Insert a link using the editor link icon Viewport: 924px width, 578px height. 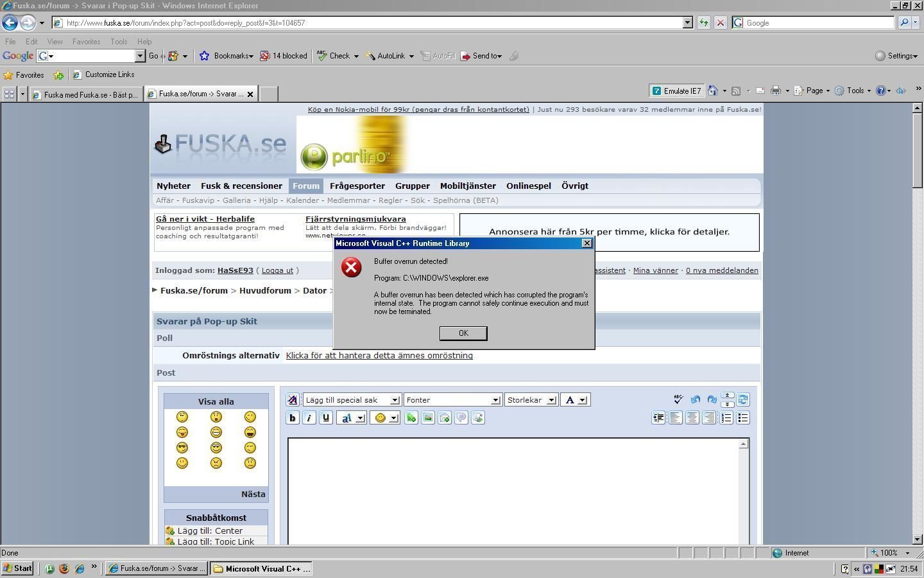[411, 418]
